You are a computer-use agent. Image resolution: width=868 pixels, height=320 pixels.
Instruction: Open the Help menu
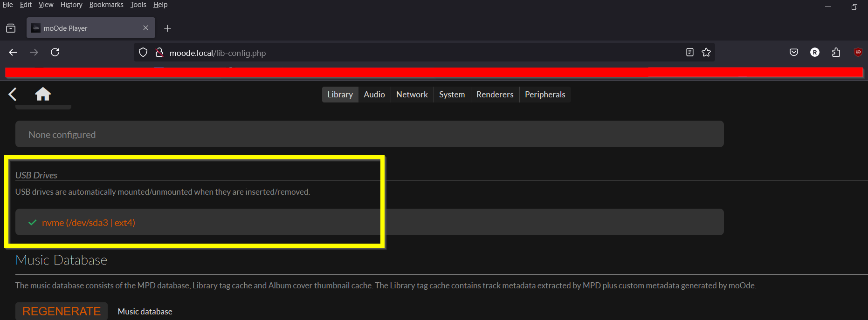click(160, 5)
